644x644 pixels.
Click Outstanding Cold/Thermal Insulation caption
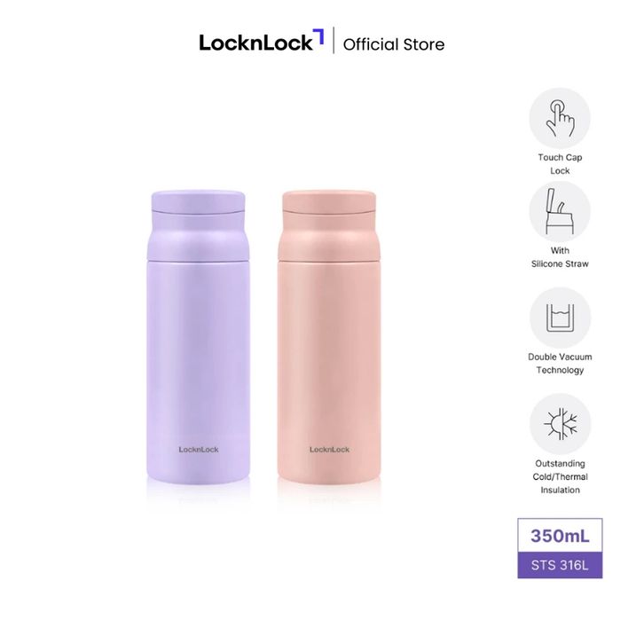coord(560,476)
